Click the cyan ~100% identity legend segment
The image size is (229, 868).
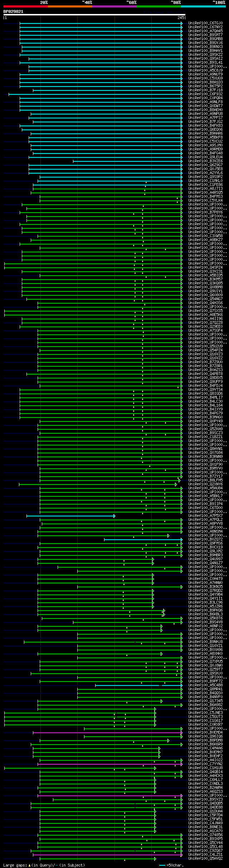[x=203, y=6]
